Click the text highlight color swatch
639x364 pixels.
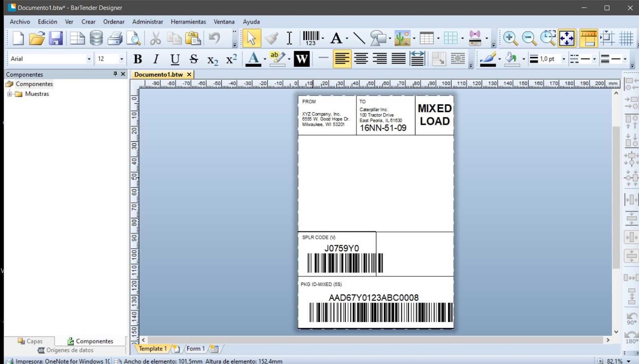coord(277,59)
